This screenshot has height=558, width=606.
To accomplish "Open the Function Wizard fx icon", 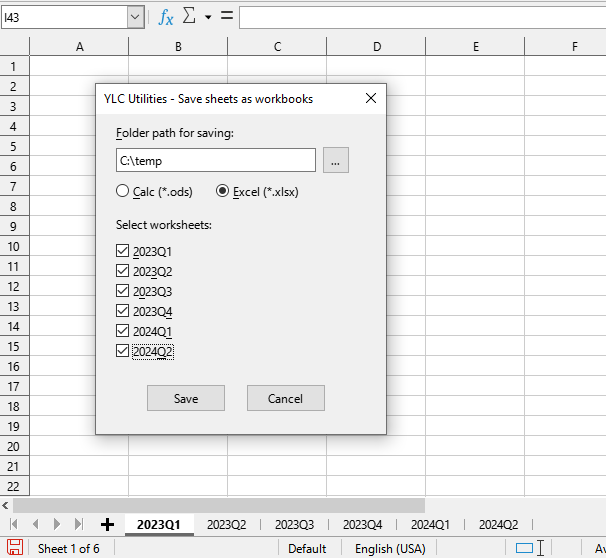I will click(x=166, y=17).
